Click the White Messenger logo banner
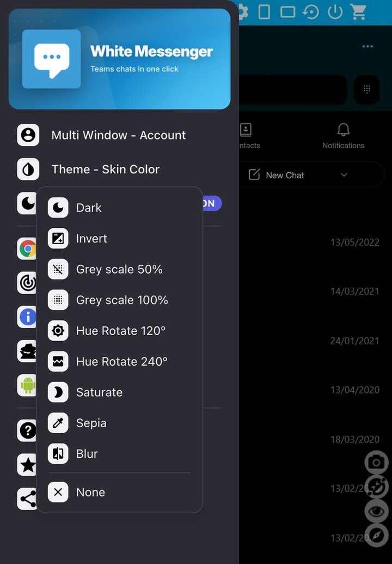This screenshot has height=564, width=392. 119,59
